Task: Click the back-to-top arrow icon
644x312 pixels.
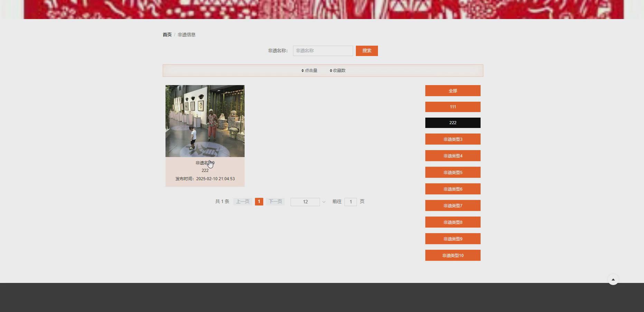Action: tap(613, 280)
